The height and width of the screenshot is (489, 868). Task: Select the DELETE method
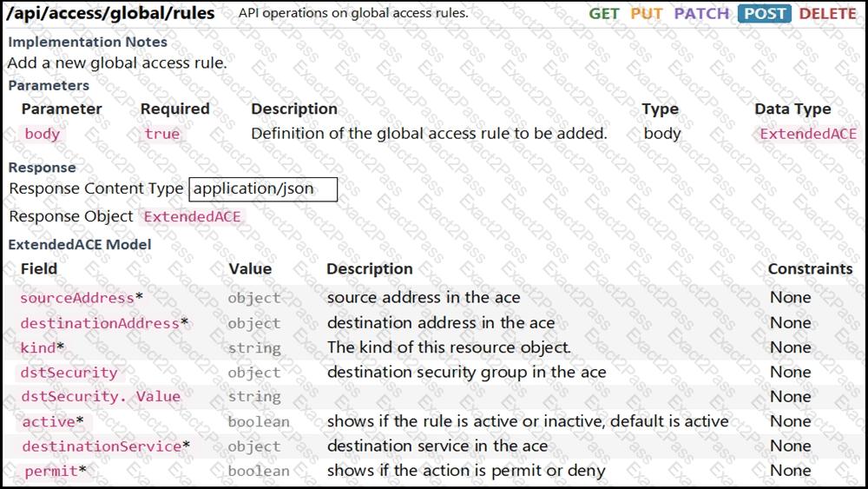(827, 13)
